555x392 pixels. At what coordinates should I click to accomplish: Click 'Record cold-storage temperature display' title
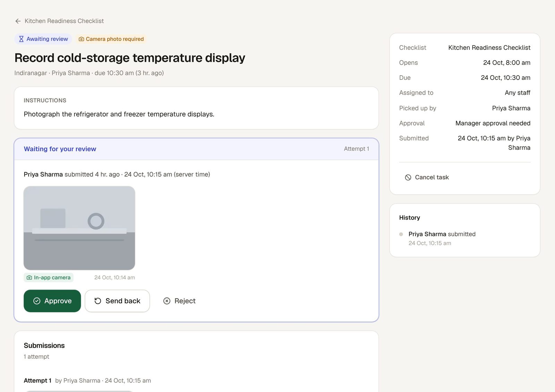tap(130, 58)
